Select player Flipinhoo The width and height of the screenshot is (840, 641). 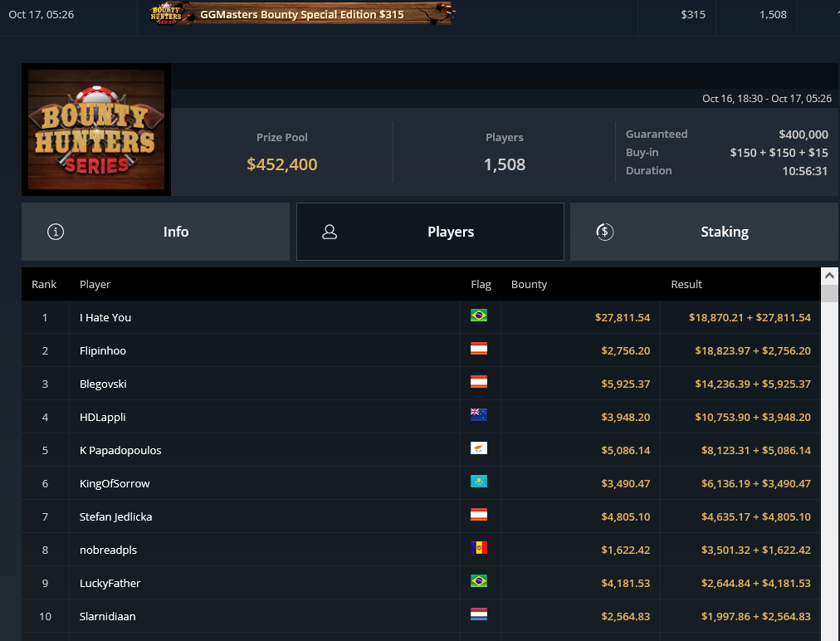[103, 350]
